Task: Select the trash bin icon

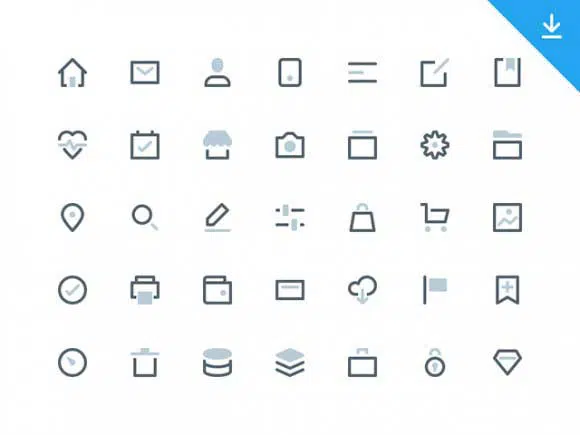Action: [x=145, y=362]
